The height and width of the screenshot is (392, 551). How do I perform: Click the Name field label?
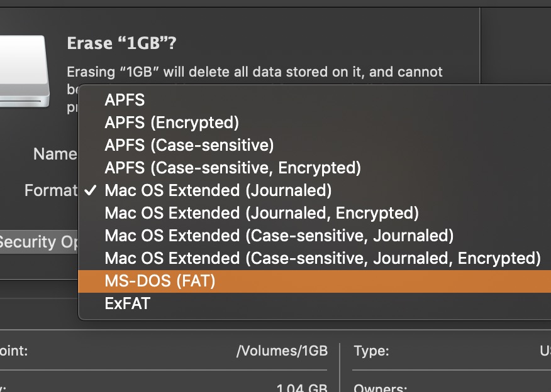pyautogui.click(x=55, y=154)
